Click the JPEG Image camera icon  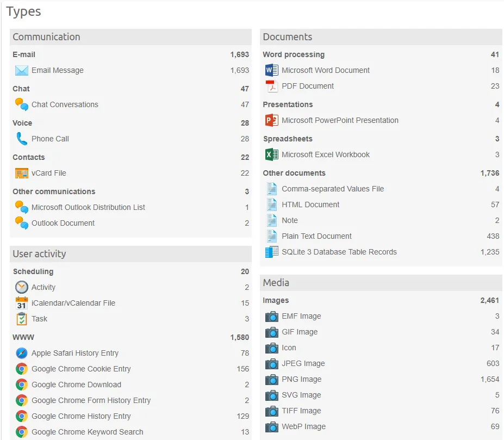272,363
